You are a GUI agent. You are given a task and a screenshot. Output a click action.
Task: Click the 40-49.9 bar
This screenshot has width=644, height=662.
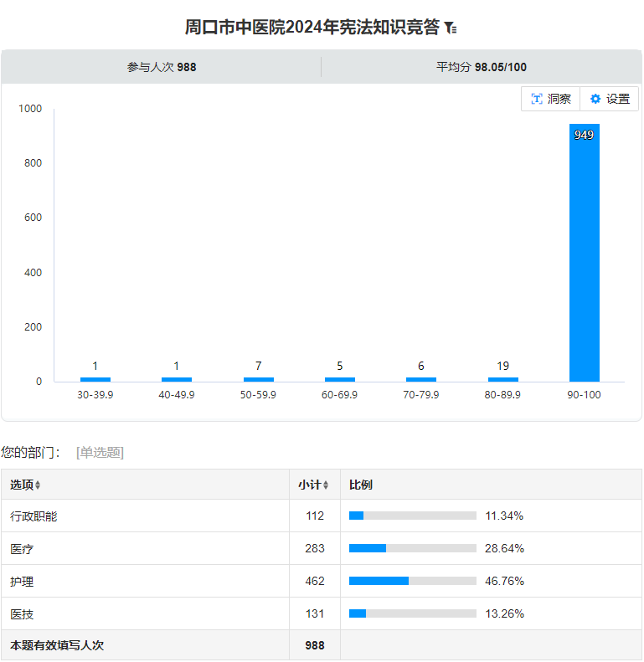(x=177, y=379)
